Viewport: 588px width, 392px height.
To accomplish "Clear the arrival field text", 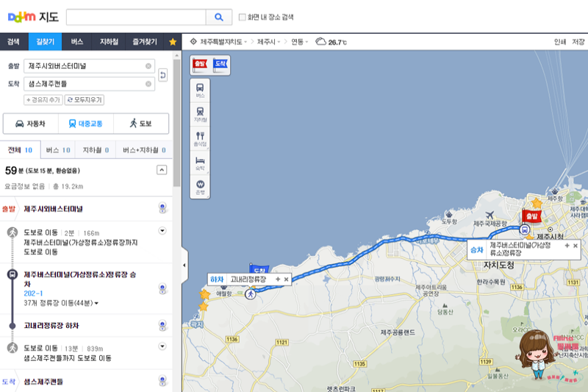I will coord(148,84).
